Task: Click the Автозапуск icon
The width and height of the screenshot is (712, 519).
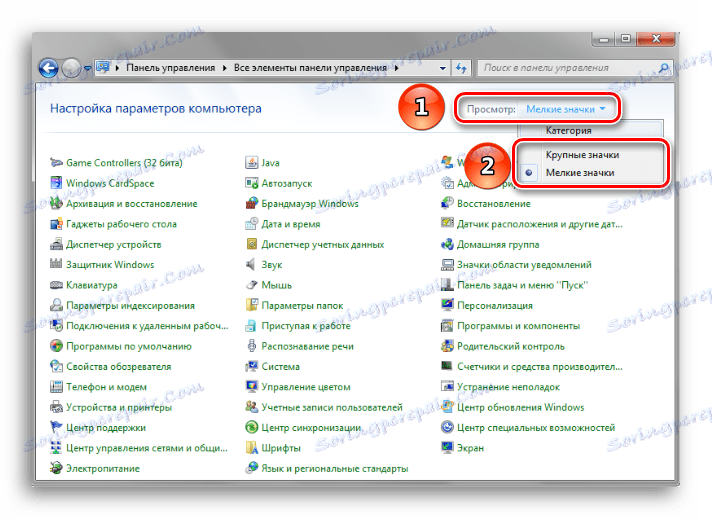Action: coord(251,183)
